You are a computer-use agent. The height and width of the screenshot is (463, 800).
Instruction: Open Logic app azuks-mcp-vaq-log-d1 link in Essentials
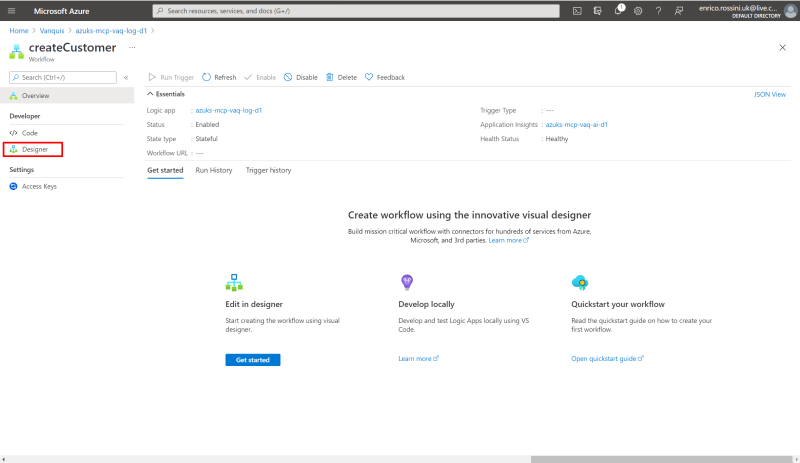tap(229, 110)
